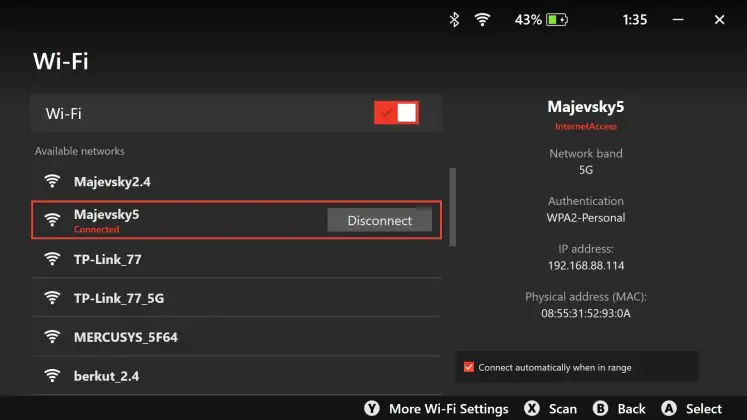The width and height of the screenshot is (747, 420).
Task: Click the Available networks label
Action: pyautogui.click(x=80, y=151)
